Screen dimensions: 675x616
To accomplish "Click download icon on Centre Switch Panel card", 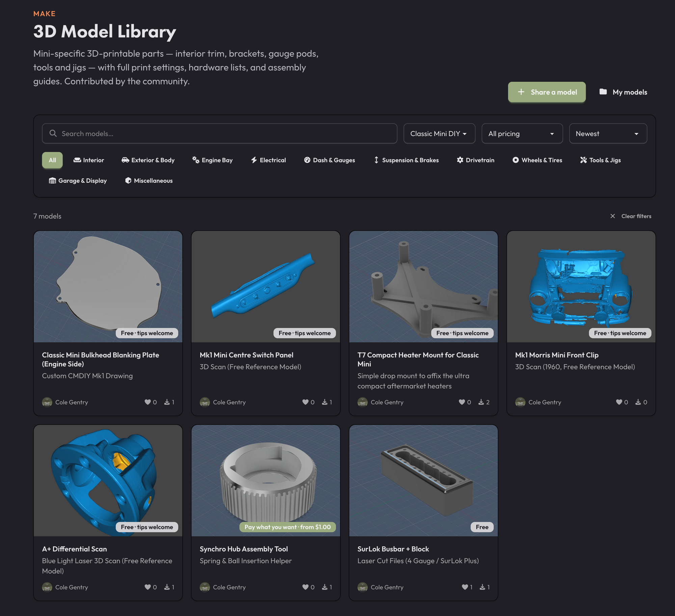I will coord(325,402).
